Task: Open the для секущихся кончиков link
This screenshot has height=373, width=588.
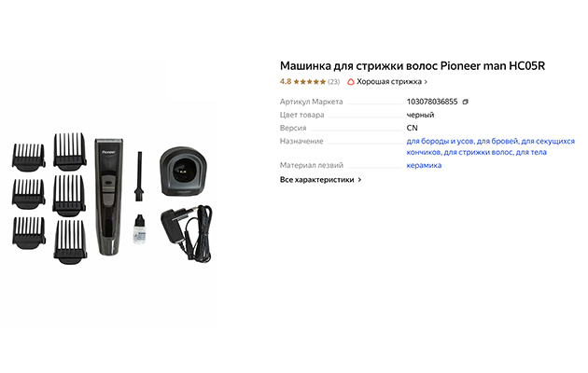Action: point(491,146)
